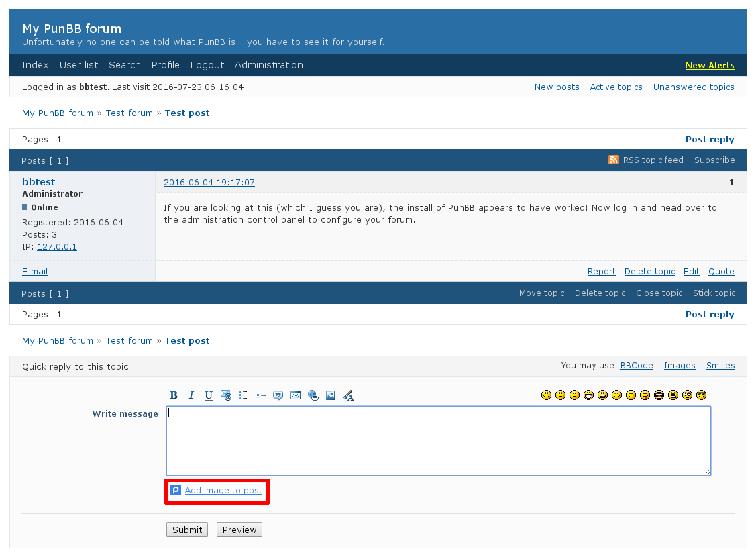This screenshot has width=756, height=553.
Task: Insert a URL link with globe icon
Action: [x=313, y=395]
